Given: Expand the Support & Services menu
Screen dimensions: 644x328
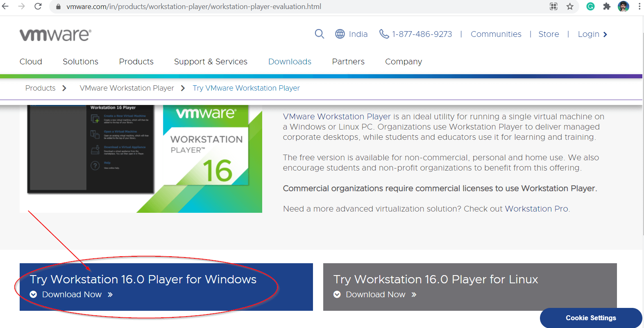Looking at the screenshot, I should click(211, 61).
